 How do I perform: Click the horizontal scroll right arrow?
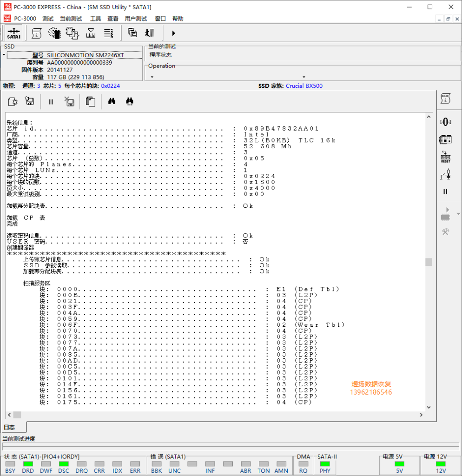click(421, 415)
